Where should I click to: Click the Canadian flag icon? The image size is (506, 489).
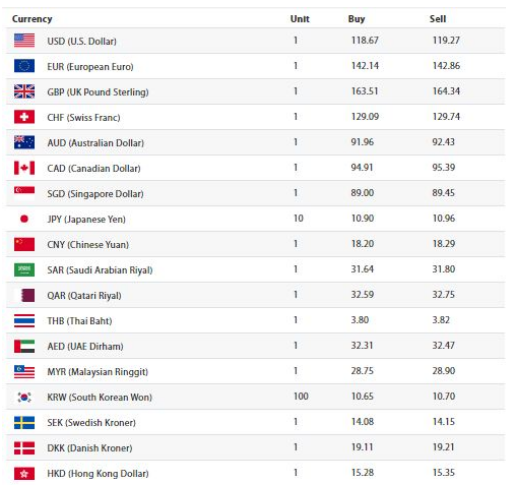point(24,168)
